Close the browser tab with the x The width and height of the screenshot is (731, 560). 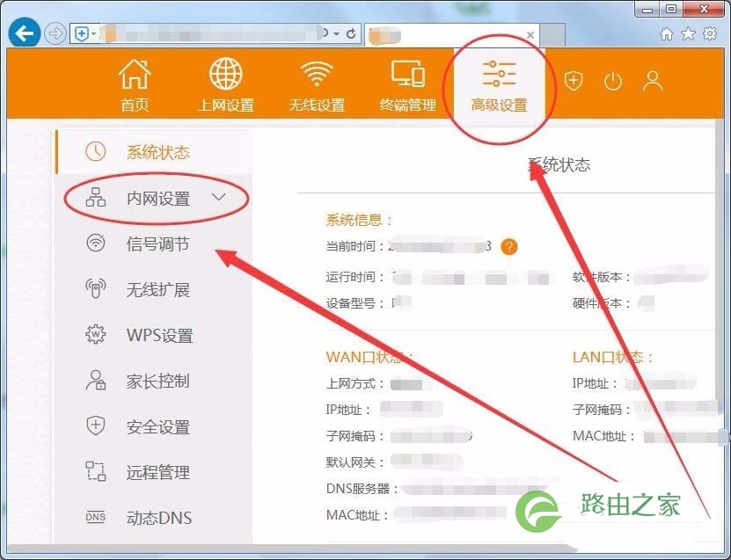530,35
